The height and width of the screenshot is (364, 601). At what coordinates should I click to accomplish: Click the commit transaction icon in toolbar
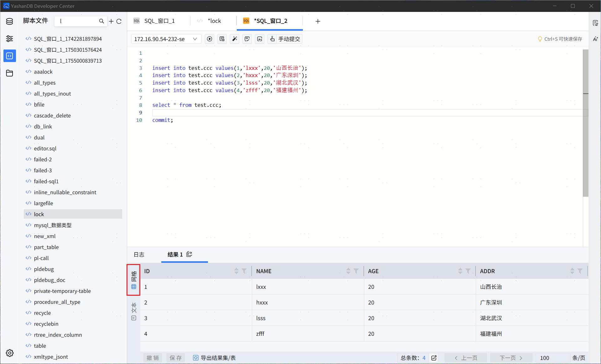pos(247,39)
